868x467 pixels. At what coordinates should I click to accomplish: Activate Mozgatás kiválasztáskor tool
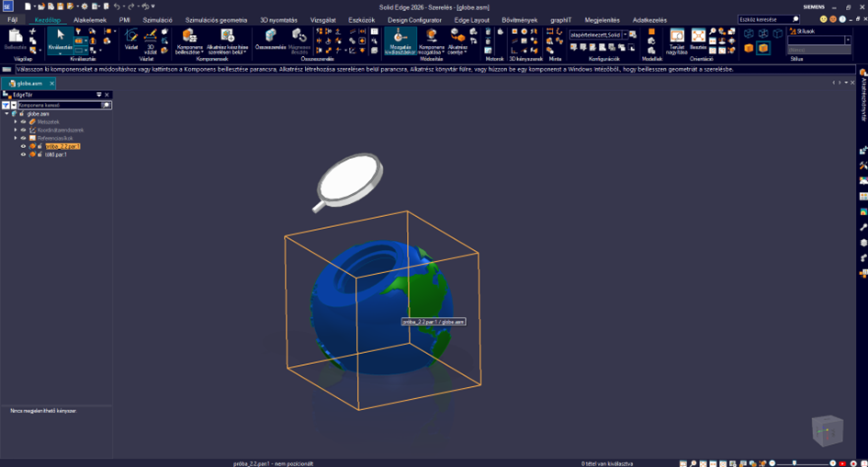[400, 40]
